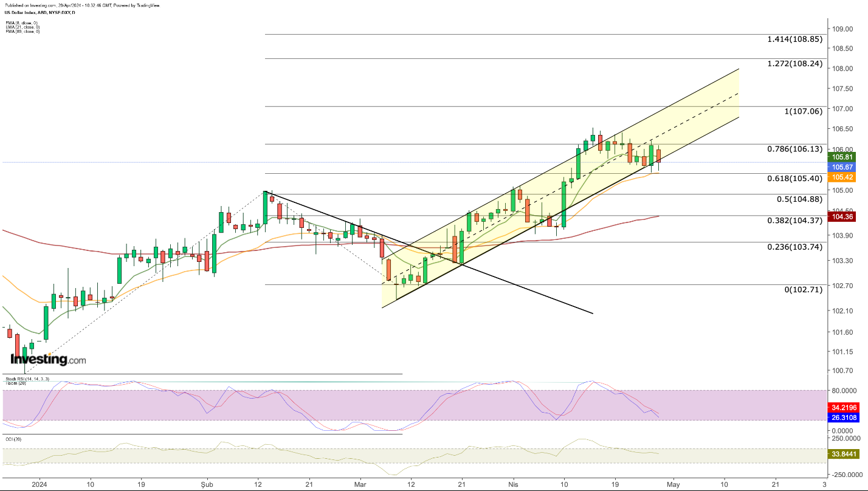The image size is (868, 491).
Task: Click 102.10 on the price axis
Action: [x=842, y=311]
